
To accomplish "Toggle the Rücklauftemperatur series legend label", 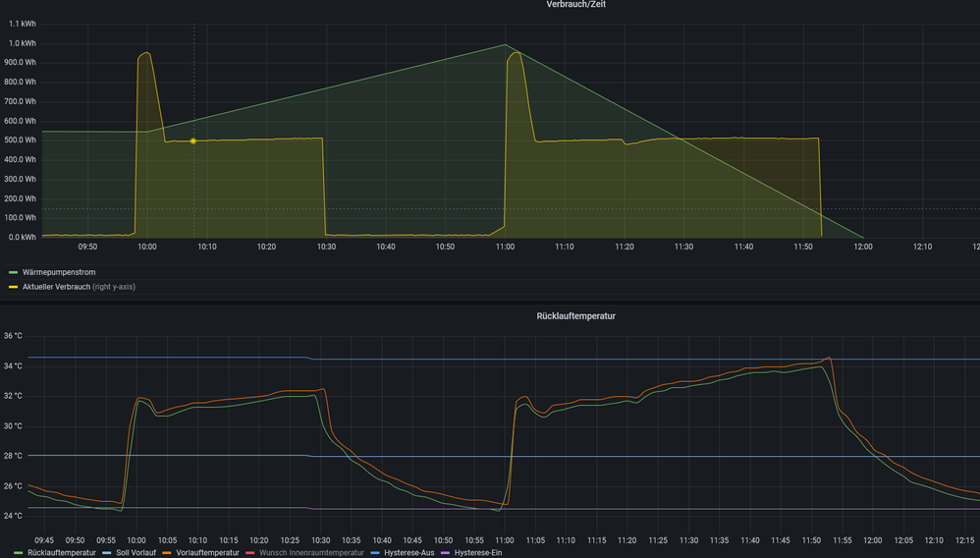I will (x=61, y=552).
